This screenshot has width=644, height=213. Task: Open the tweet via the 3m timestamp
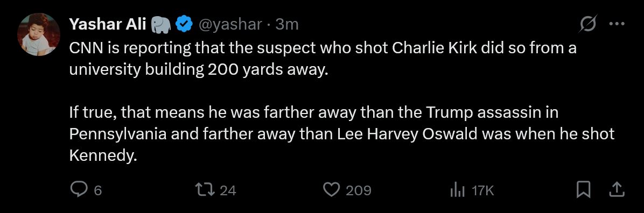click(286, 25)
